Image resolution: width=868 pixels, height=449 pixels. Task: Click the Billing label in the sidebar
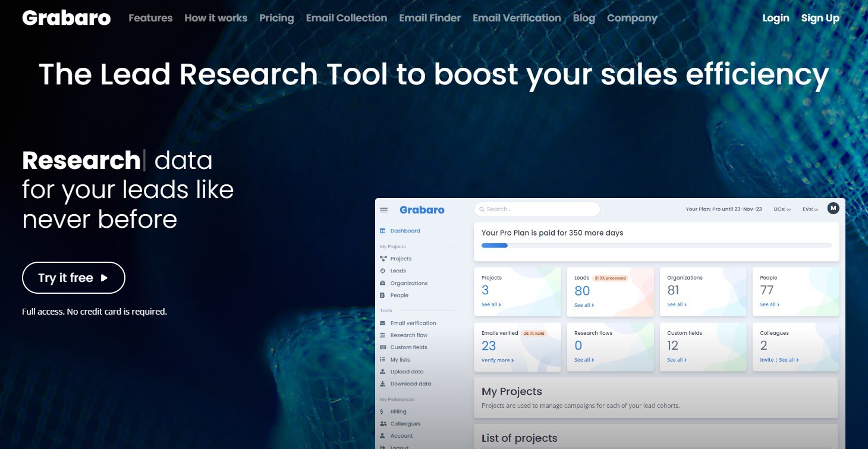click(x=398, y=412)
